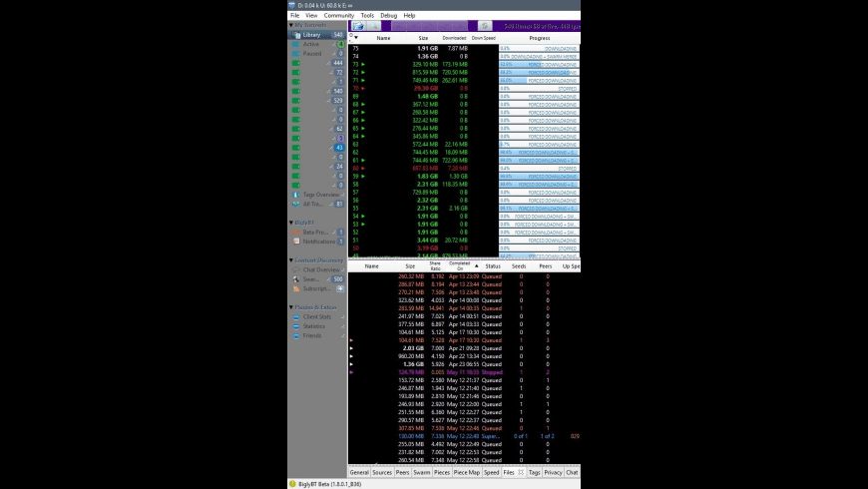The height and width of the screenshot is (489, 868).
Task: Switch to the General tab
Action: (x=359, y=472)
